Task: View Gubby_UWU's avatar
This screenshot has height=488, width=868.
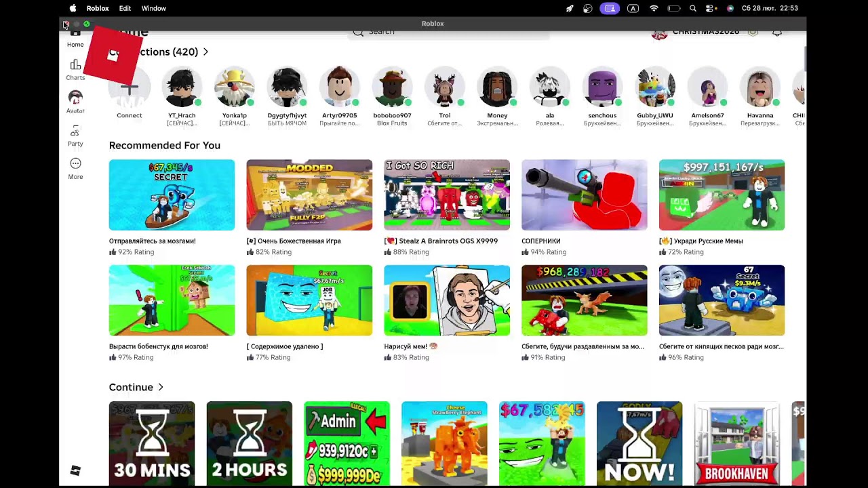Action: [x=655, y=87]
